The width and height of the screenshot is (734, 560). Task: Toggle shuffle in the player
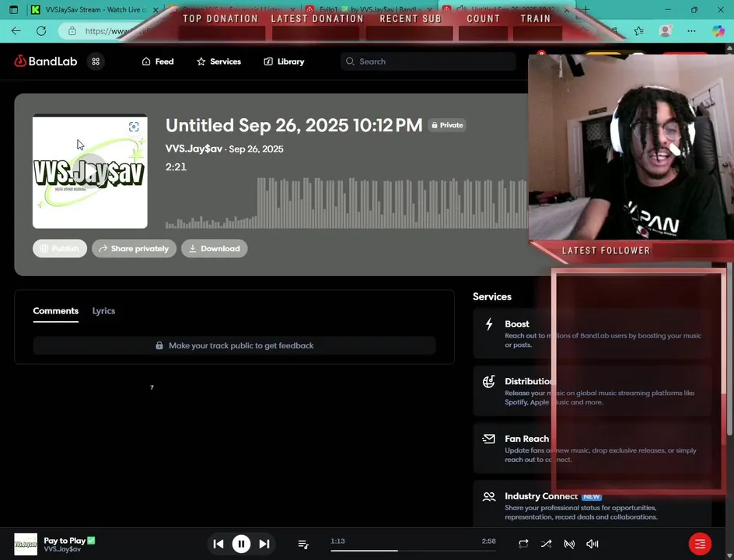click(547, 544)
